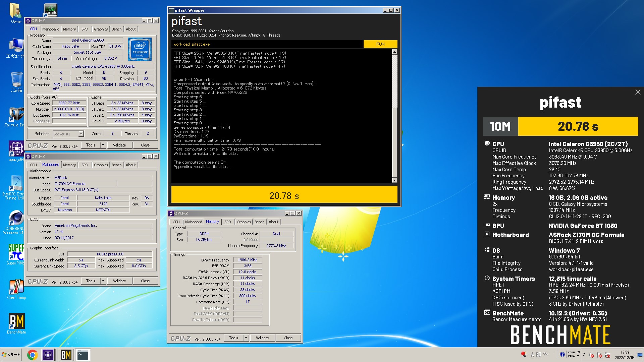This screenshot has width=644, height=362.
Task: Click the pifast console scrollbar up arrow
Action: click(x=394, y=52)
